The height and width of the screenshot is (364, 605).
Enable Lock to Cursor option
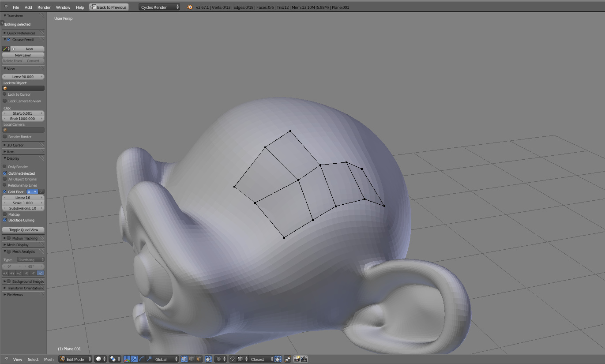pos(5,94)
